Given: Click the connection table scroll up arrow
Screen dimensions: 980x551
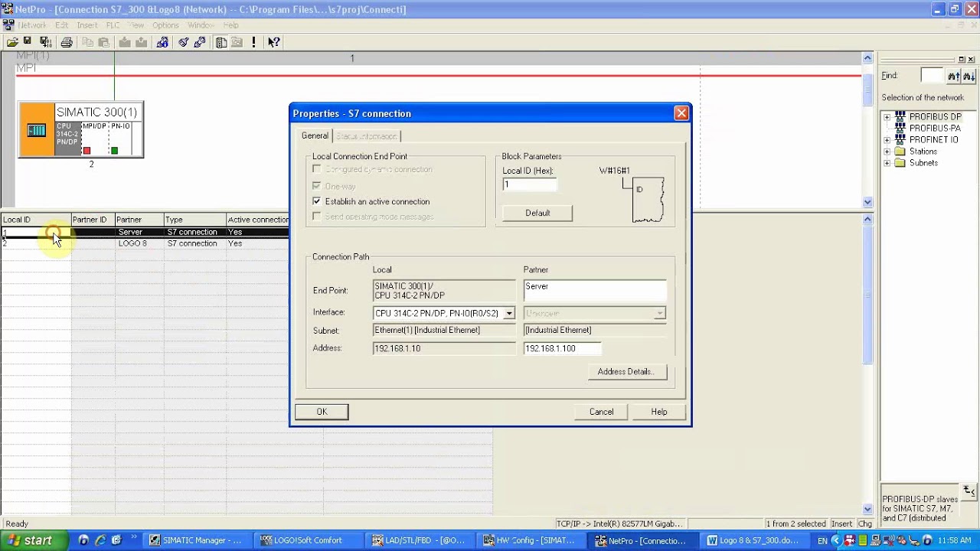Looking at the screenshot, I should coord(867,220).
